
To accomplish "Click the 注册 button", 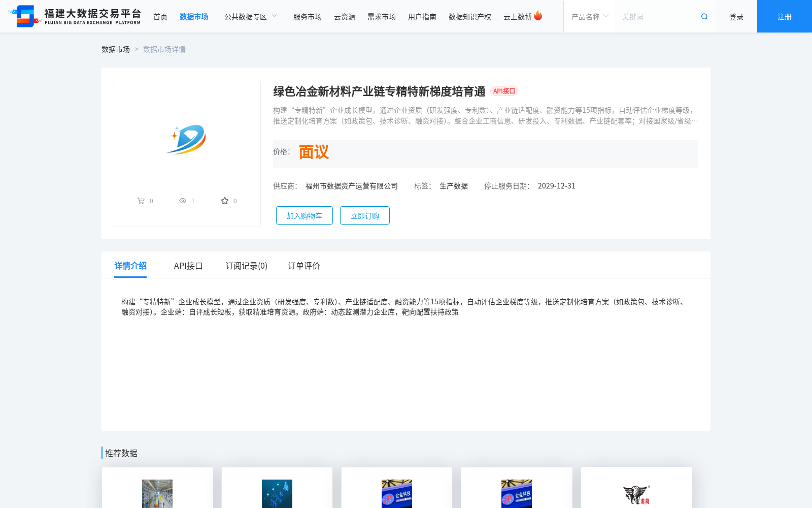I will (785, 16).
